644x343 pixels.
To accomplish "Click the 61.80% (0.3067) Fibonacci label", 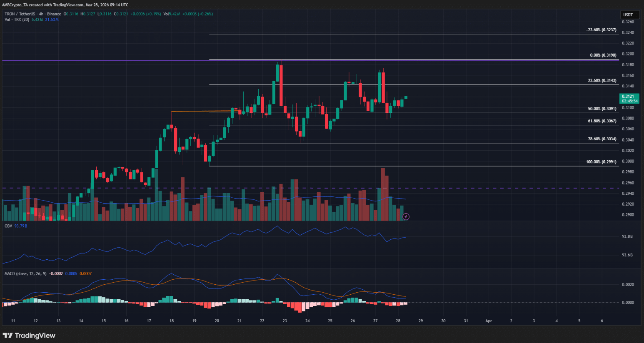I will pos(602,121).
